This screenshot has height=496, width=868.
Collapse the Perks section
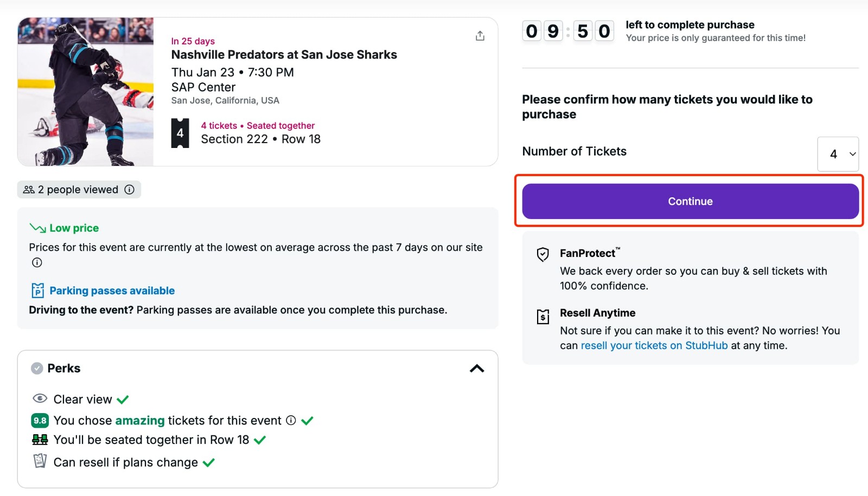click(x=476, y=368)
